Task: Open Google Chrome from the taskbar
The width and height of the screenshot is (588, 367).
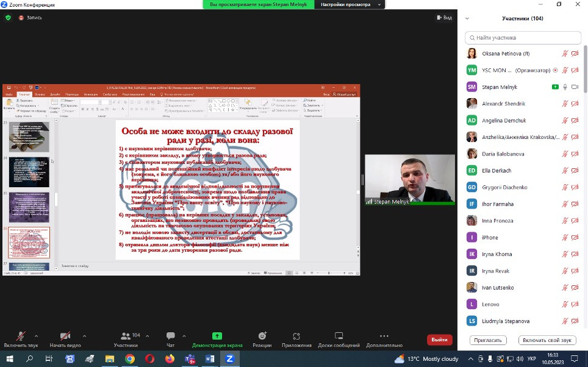Action: point(130,359)
